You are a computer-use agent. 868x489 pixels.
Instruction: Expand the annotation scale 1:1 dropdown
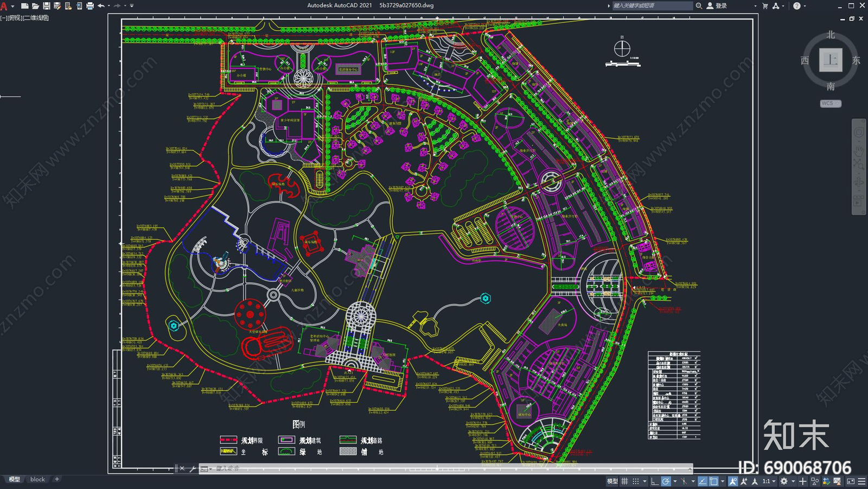click(x=774, y=481)
